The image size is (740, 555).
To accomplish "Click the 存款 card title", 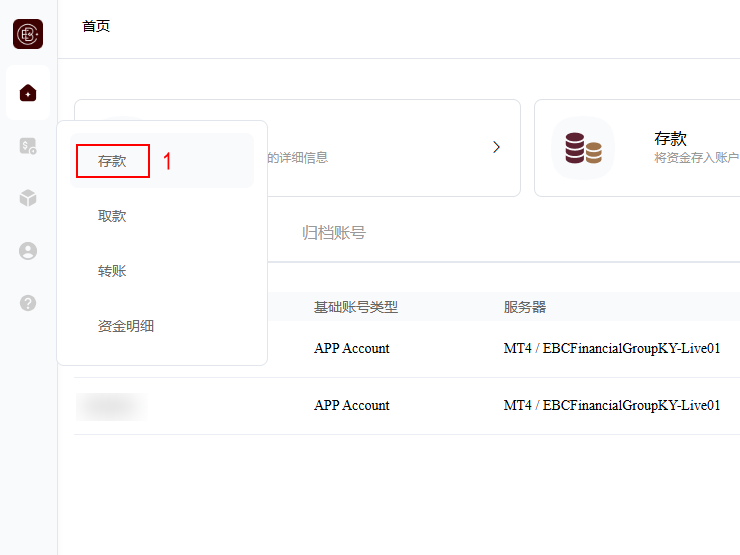I will (x=670, y=138).
